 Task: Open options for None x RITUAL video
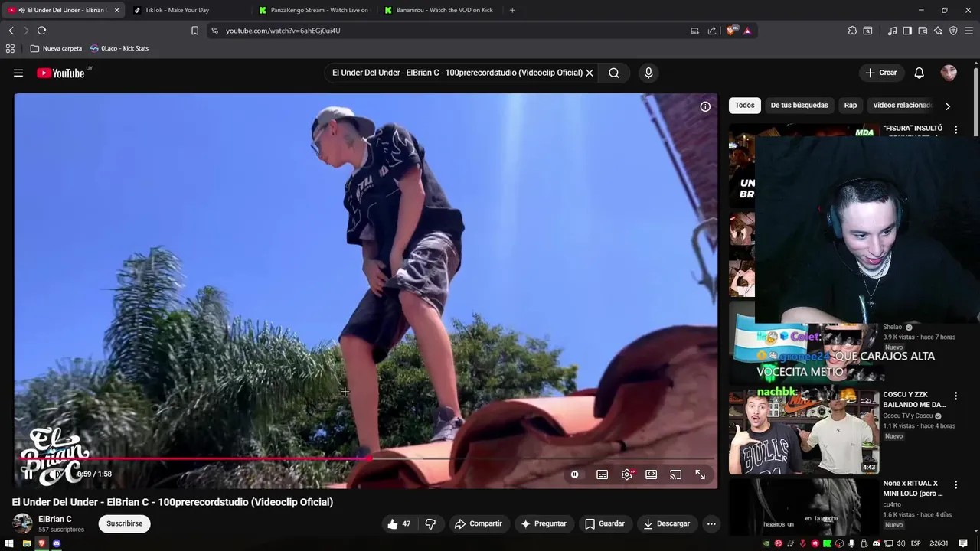[955, 485]
